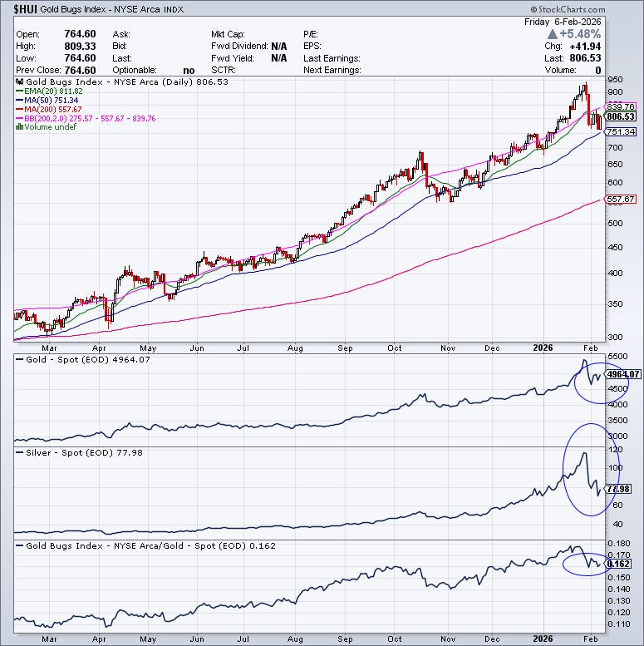
Task: Click the Friday 6-Feb-2026 date
Action: click(x=563, y=22)
